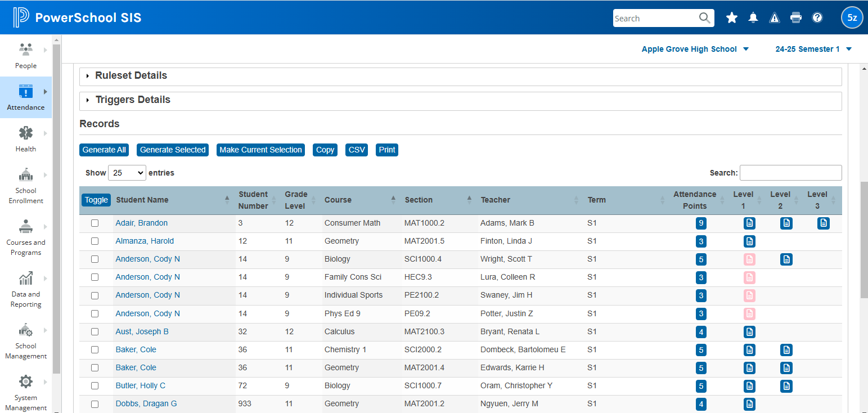The image size is (868, 413).
Task: Select checkbox for Baker Chemistry 1 row
Action: (x=95, y=350)
